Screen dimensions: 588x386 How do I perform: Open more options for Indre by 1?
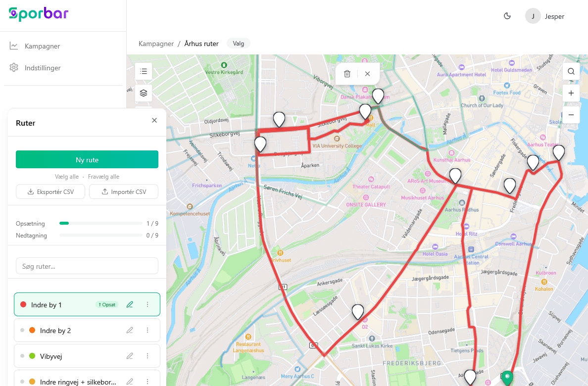click(x=147, y=305)
